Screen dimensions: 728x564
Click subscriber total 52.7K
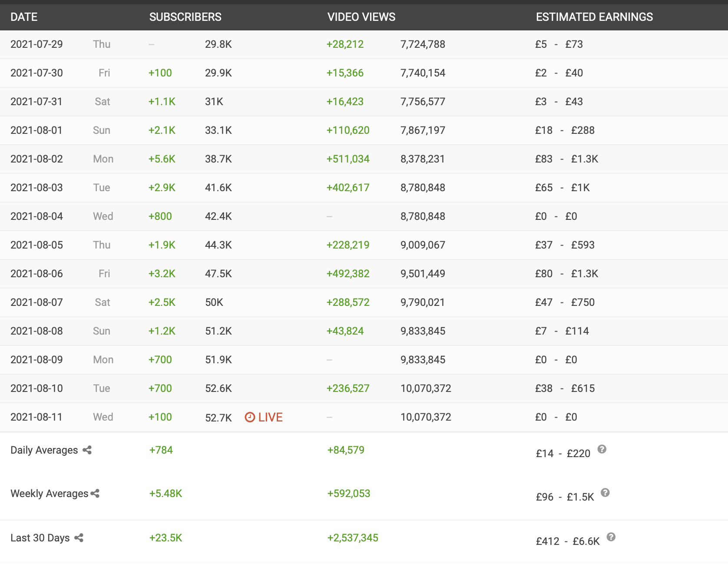click(218, 418)
